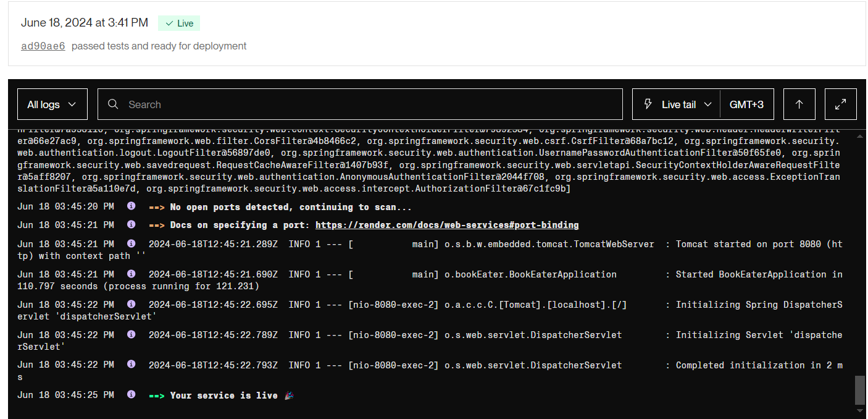Open the All logs filter dropdown
The height and width of the screenshot is (419, 868).
coord(52,104)
